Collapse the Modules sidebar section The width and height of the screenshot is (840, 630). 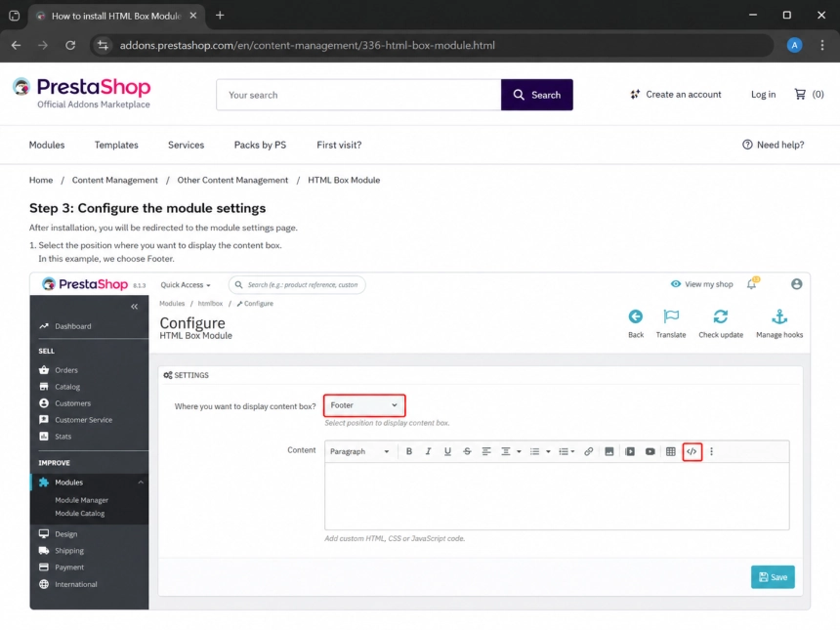click(141, 483)
